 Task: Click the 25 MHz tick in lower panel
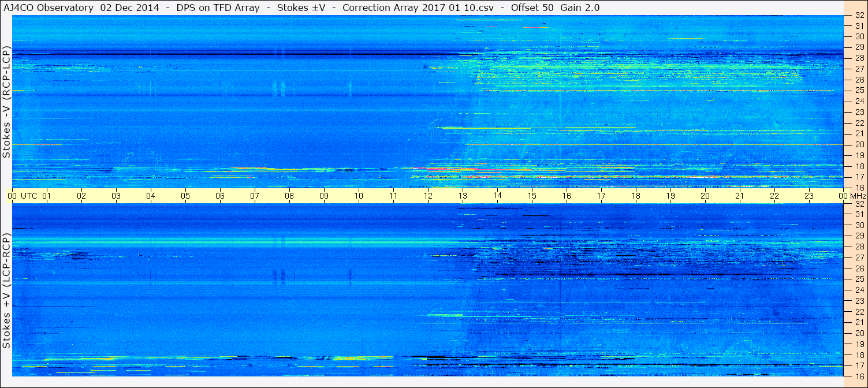click(x=859, y=279)
